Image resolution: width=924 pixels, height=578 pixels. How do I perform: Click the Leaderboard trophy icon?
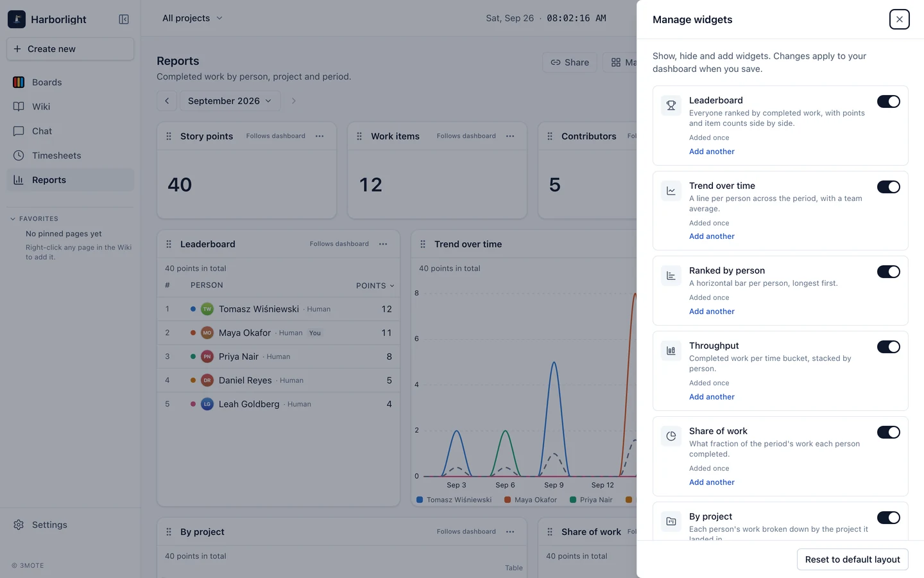pos(671,105)
